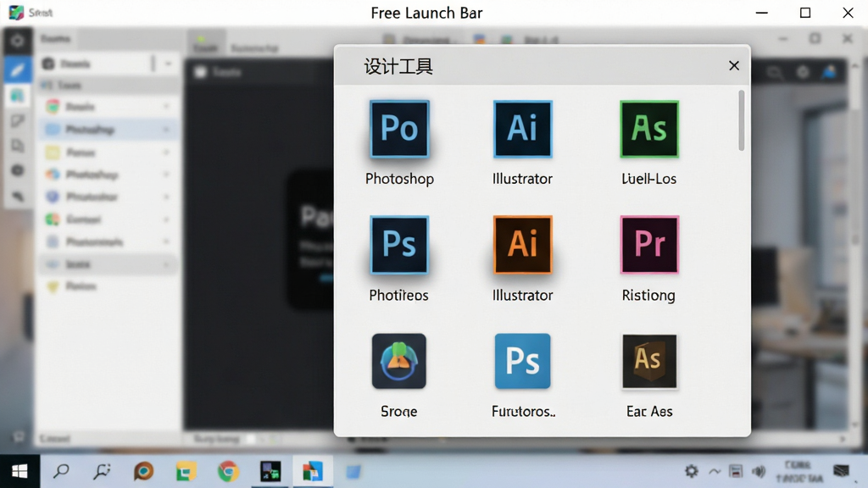
Task: Show hidden tray icons chevron
Action: 715,471
